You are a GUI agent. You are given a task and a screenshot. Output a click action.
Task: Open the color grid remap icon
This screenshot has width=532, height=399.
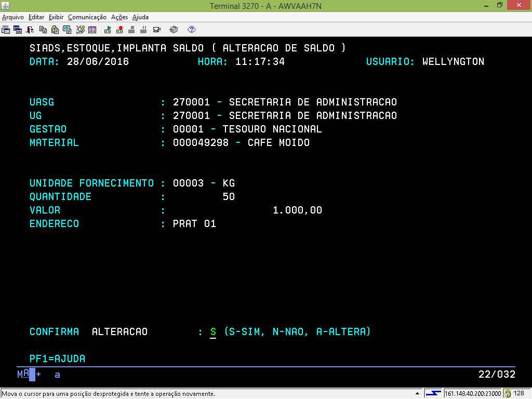click(x=92, y=30)
